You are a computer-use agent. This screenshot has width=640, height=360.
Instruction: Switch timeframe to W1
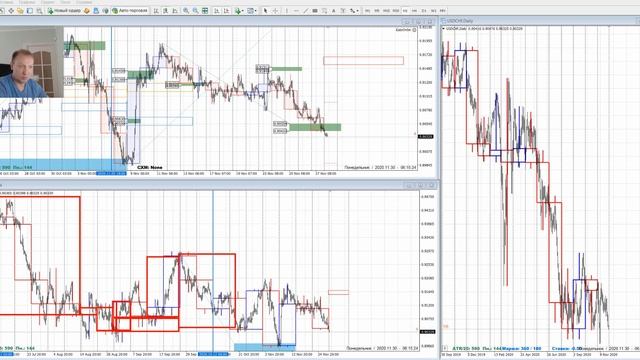point(433,11)
